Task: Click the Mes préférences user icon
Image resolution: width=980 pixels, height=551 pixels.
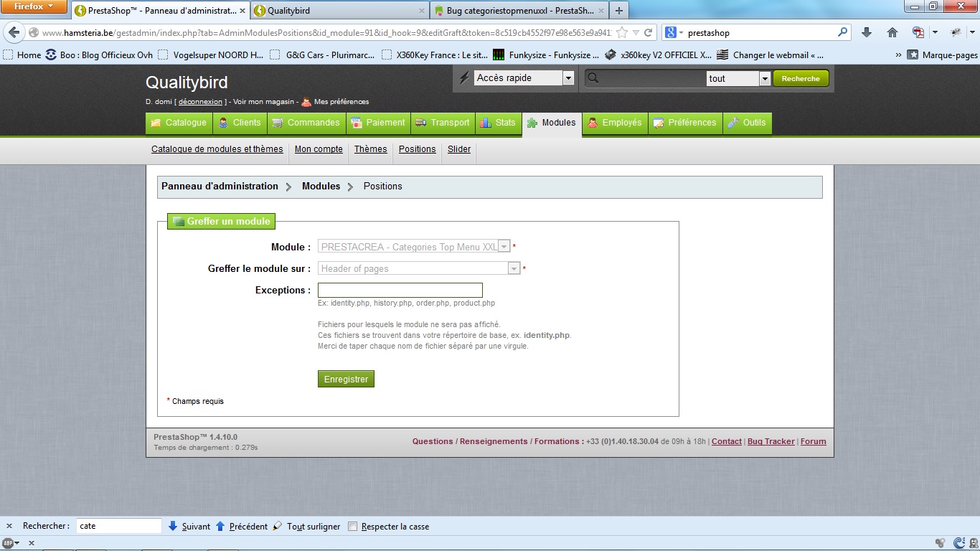Action: click(x=306, y=101)
